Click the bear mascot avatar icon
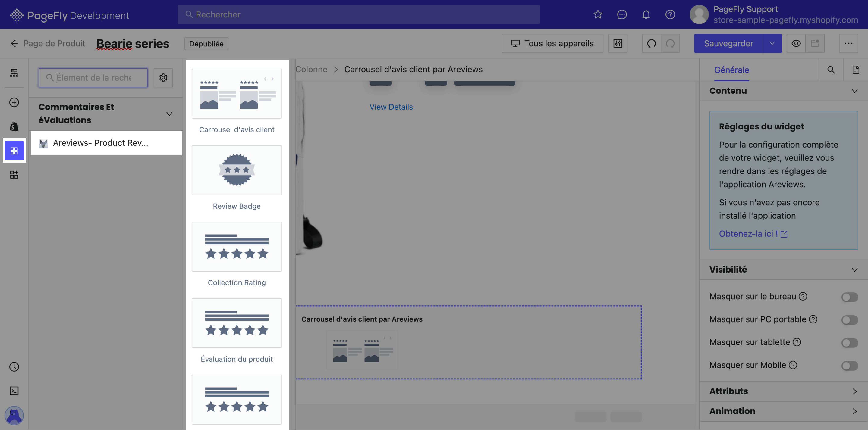868x430 pixels. [14, 415]
